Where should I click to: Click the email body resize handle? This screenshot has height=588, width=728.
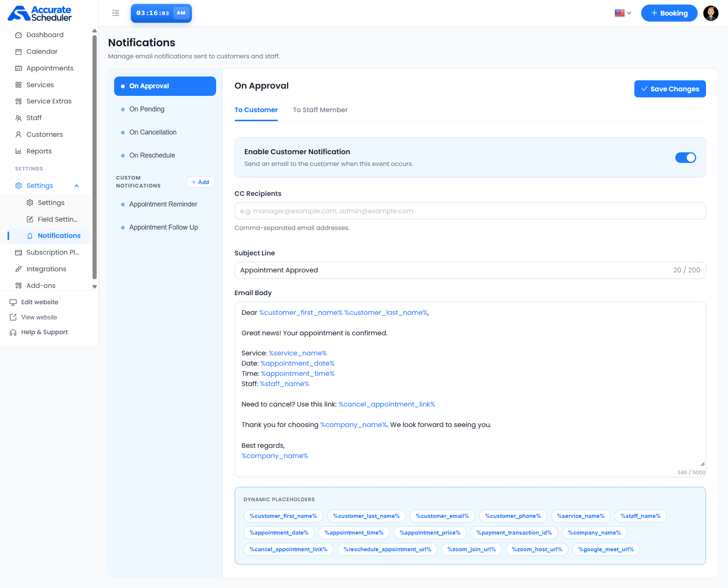[702, 464]
